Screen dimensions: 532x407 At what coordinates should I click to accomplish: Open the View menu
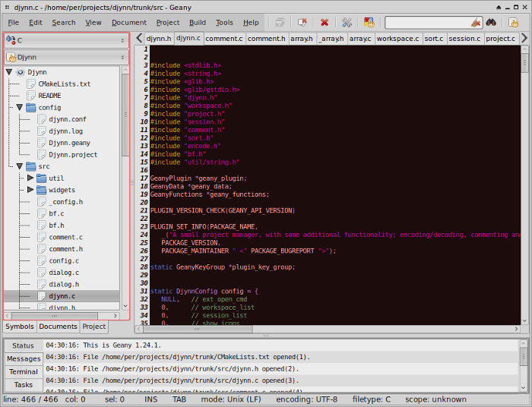pyautogui.click(x=93, y=23)
